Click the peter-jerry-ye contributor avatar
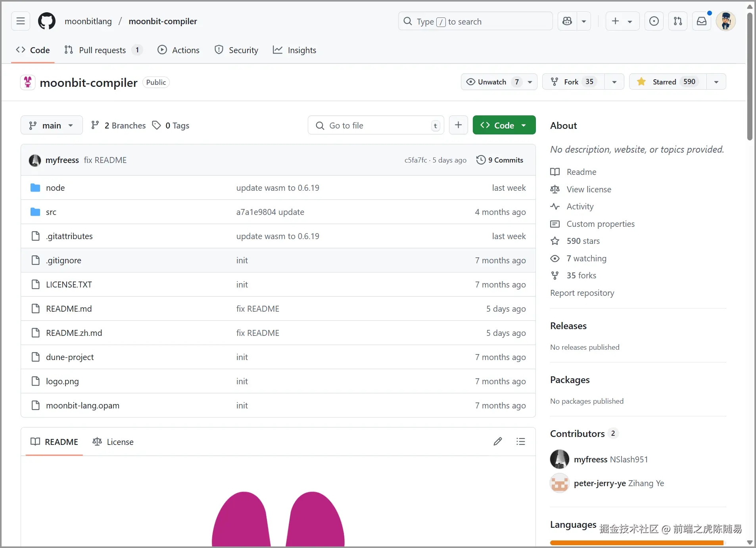756x548 pixels. [560, 483]
